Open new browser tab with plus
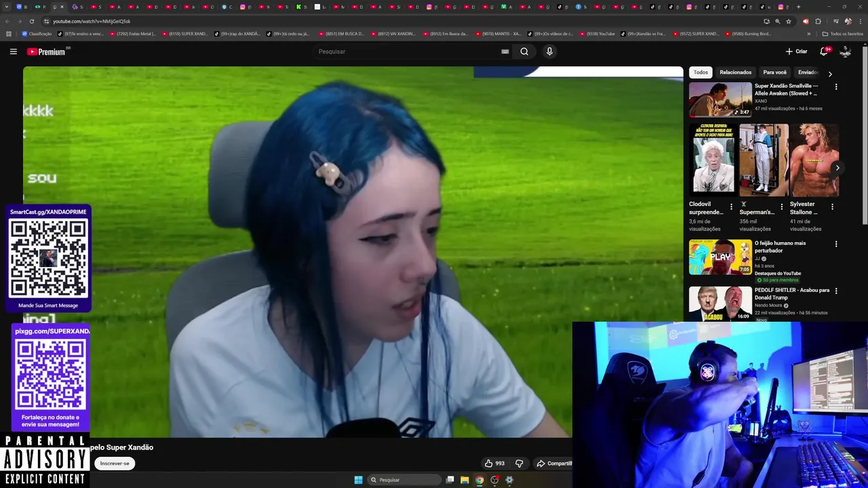Image resolution: width=868 pixels, height=488 pixels. [x=798, y=7]
